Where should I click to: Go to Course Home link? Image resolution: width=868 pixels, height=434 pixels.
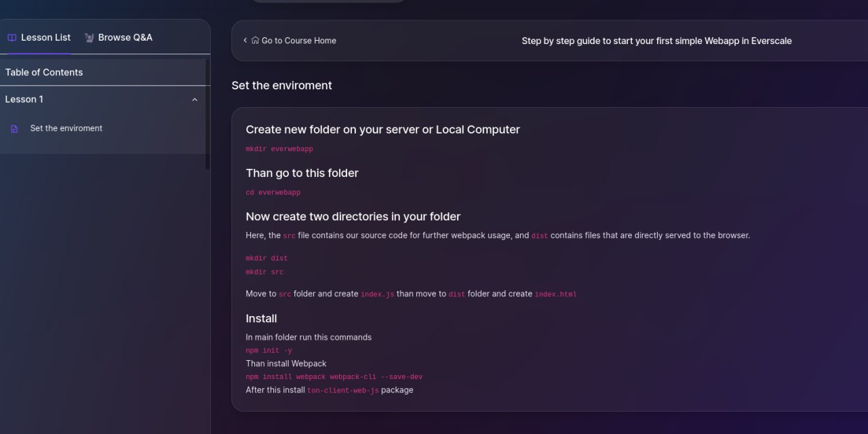pos(298,41)
